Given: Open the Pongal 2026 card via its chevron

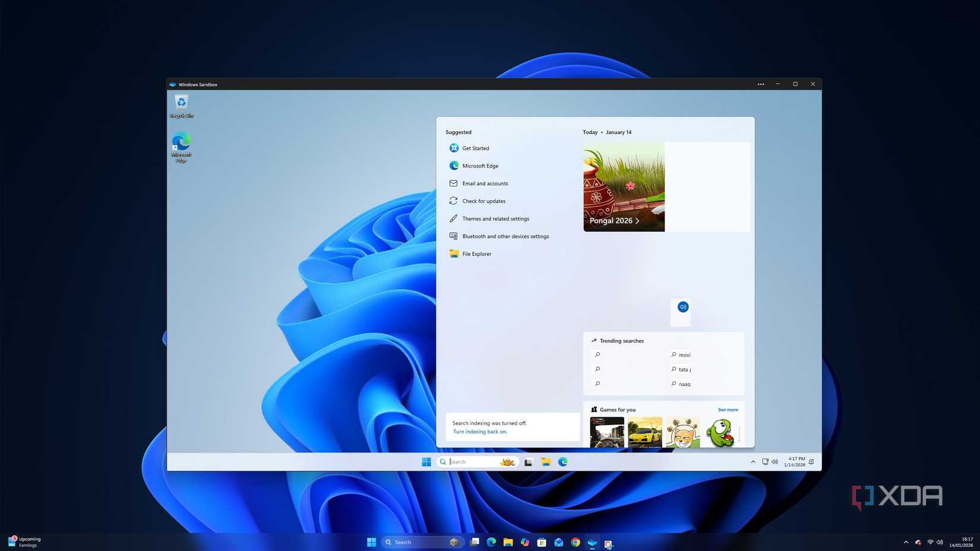Looking at the screenshot, I should coord(637,220).
